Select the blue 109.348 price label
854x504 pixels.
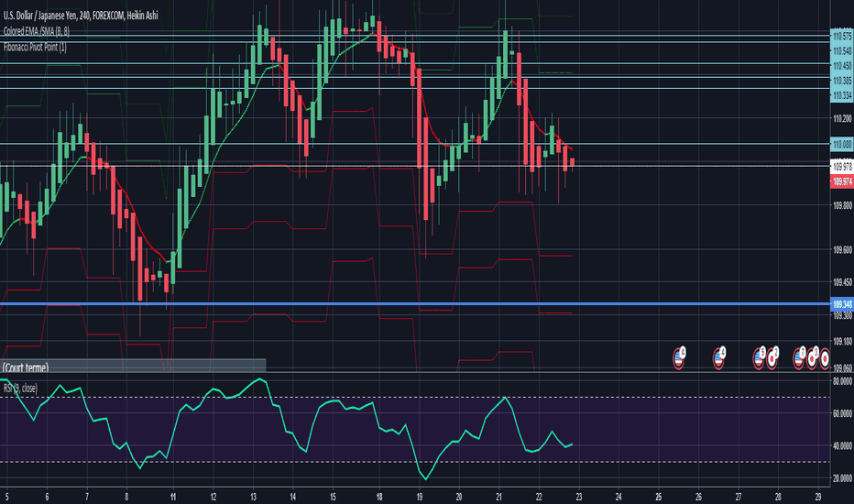(x=842, y=304)
